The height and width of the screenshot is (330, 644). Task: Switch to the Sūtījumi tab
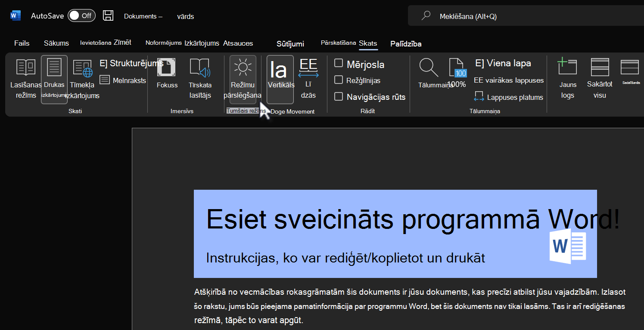tap(290, 44)
